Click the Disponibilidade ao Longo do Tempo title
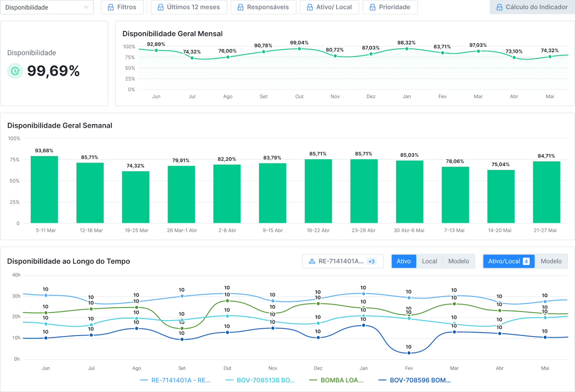Screen dimensions: 575x392 69,261
